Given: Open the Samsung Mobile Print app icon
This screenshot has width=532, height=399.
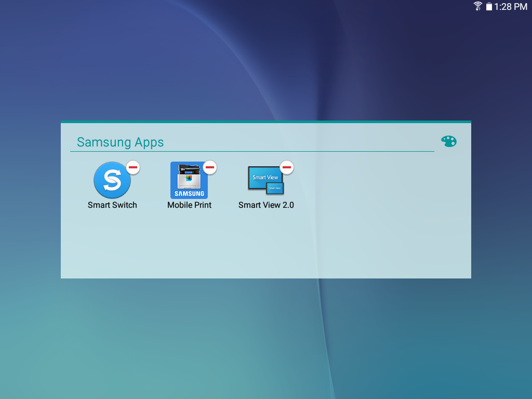Looking at the screenshot, I should 189,180.
